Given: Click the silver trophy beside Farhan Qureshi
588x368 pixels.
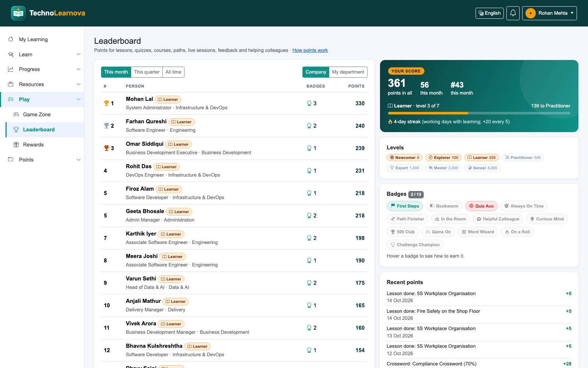Looking at the screenshot, I should click(107, 126).
